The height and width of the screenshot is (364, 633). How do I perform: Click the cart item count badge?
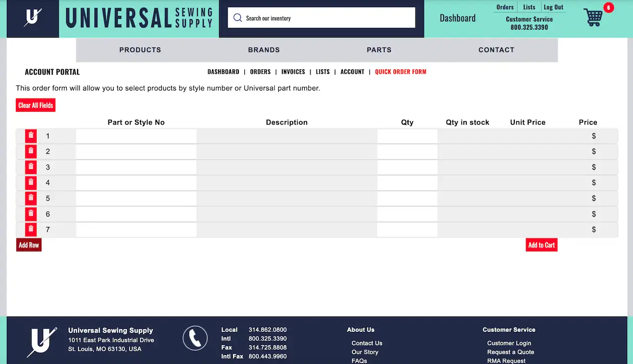(x=608, y=8)
